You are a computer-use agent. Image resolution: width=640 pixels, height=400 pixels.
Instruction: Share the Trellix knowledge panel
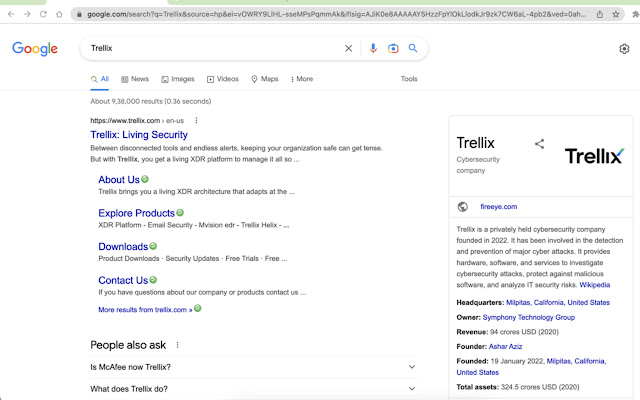point(539,144)
